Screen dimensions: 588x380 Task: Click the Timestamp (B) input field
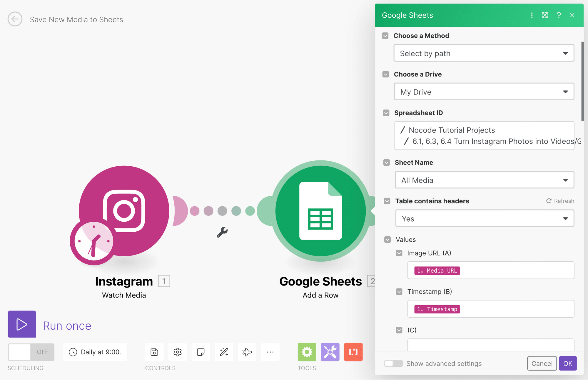(491, 309)
